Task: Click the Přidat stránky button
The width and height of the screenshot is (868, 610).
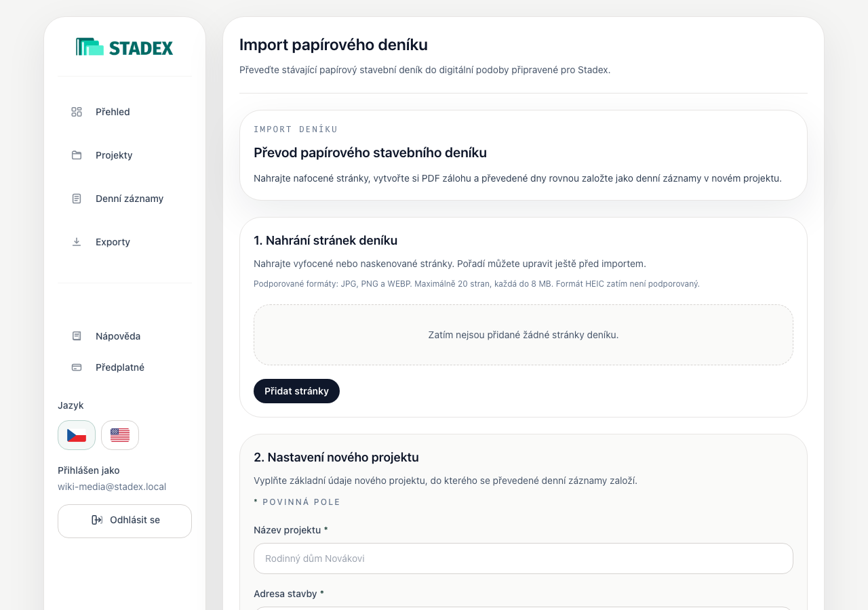Action: 296,391
